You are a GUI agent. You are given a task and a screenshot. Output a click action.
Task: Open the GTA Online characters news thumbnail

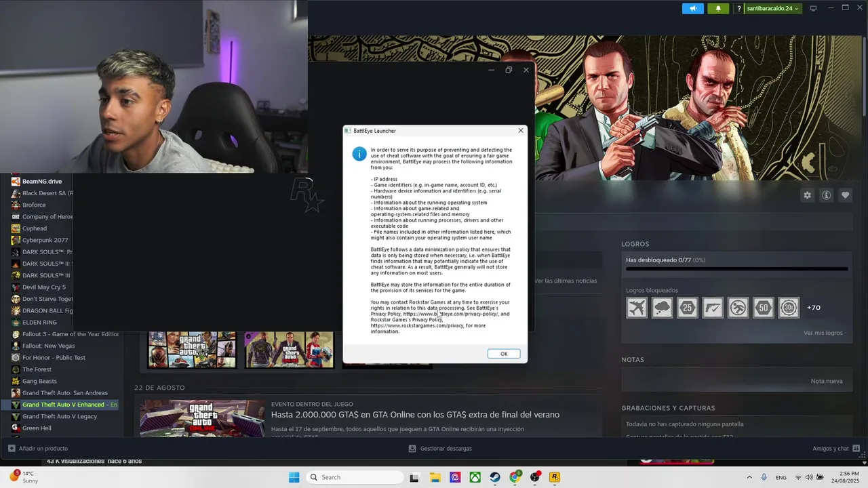(290, 350)
